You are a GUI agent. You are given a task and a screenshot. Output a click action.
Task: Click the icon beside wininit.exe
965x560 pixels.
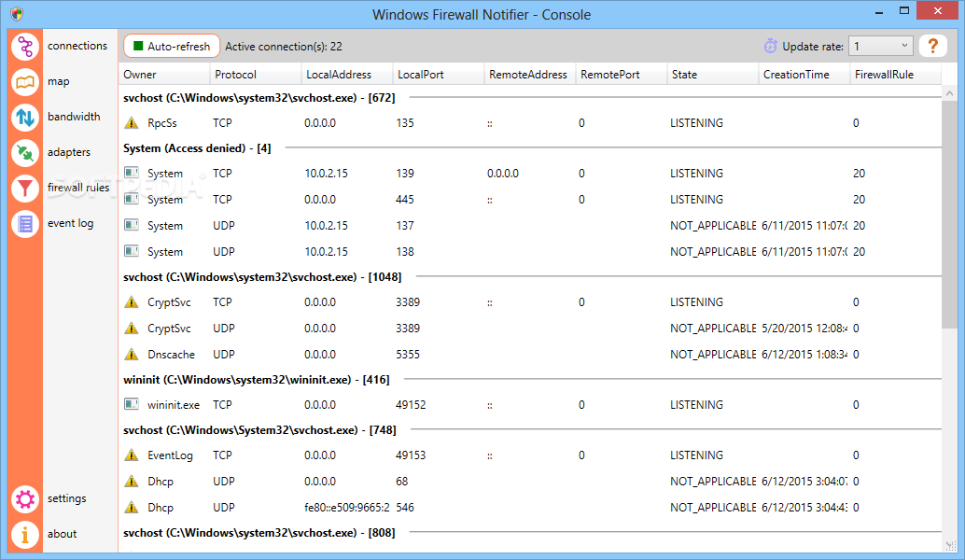pyautogui.click(x=131, y=404)
